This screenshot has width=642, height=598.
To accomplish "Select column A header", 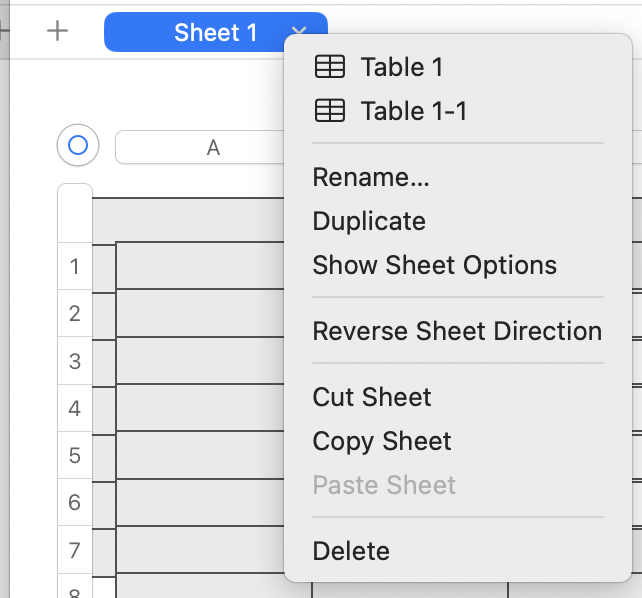I will 212,148.
